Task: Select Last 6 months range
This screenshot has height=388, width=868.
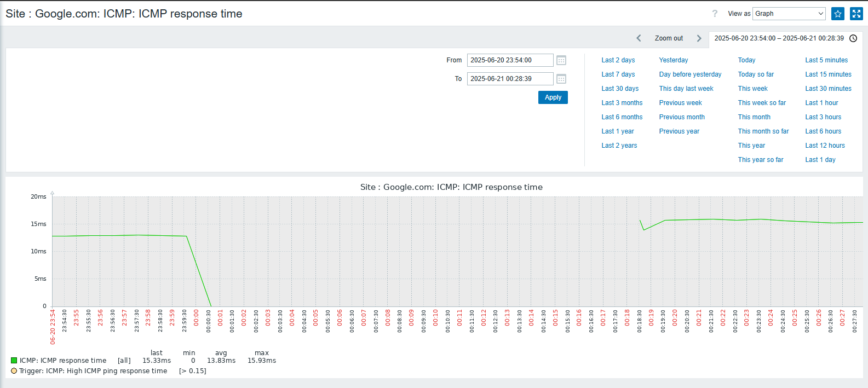Action: pos(622,117)
